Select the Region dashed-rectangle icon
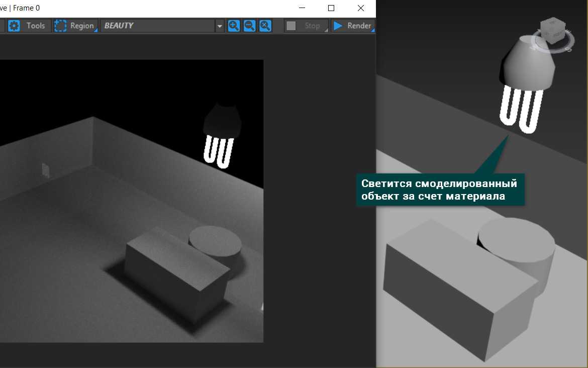 pyautogui.click(x=61, y=26)
